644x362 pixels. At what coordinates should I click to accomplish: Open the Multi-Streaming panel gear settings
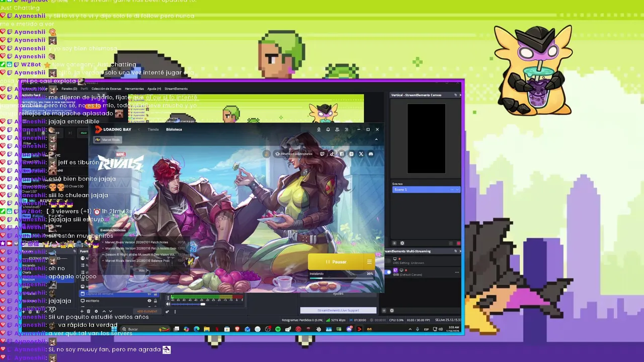(x=391, y=310)
